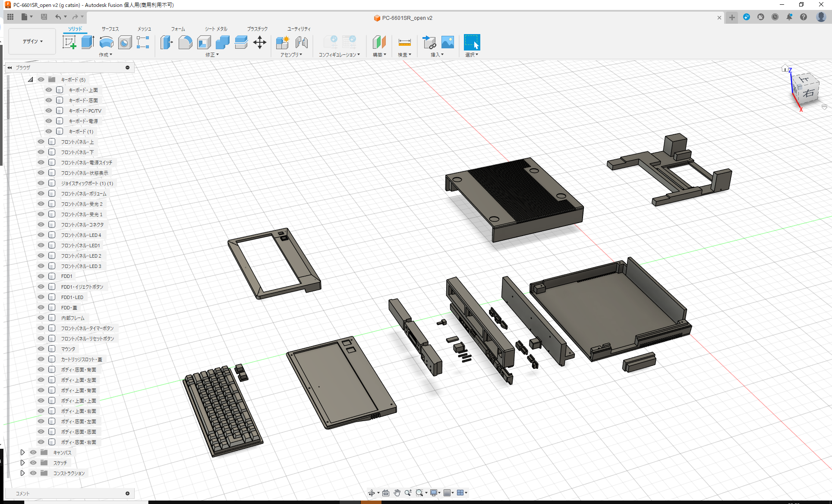Hide the FDD1 component
This screenshot has height=504, width=832.
[41, 276]
